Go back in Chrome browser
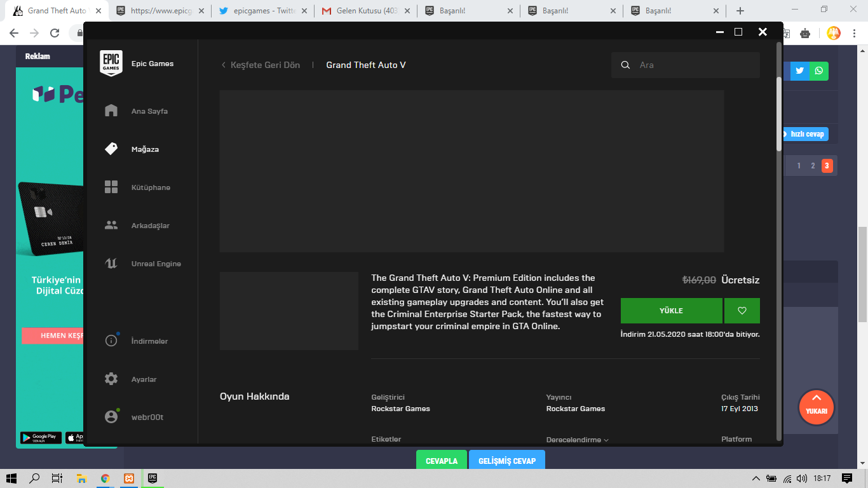Viewport: 868px width, 488px height. coord(14,33)
